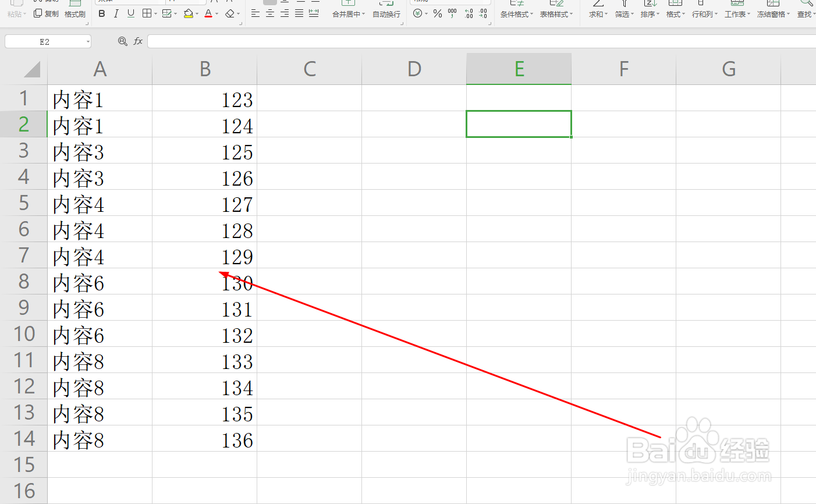Click the font color A icon
Image resolution: width=816 pixels, height=504 pixels.
coord(208,13)
